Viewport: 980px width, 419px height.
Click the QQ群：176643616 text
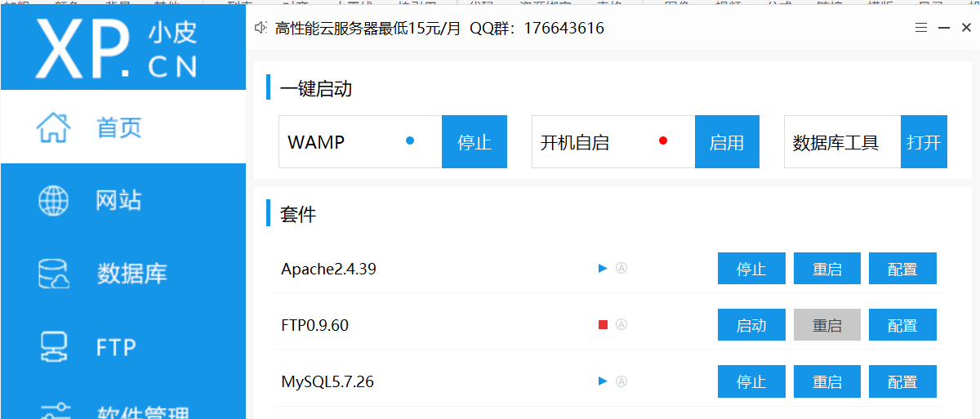coord(537,28)
